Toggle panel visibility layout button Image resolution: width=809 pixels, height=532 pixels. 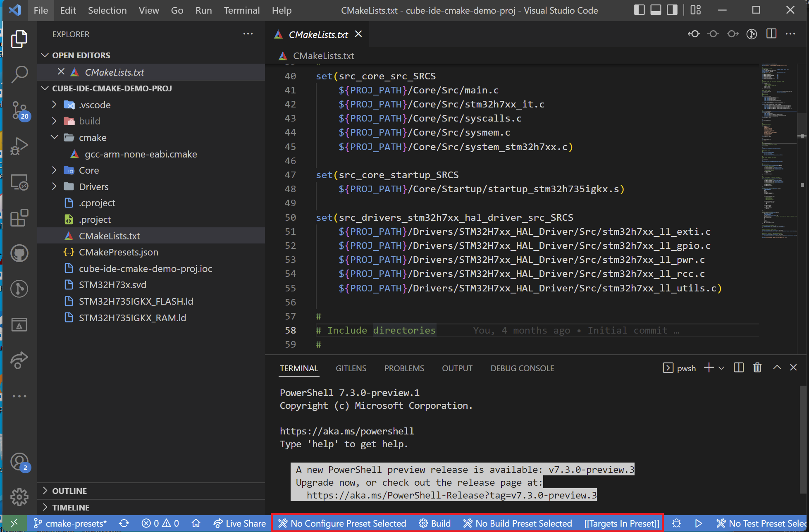pos(656,10)
